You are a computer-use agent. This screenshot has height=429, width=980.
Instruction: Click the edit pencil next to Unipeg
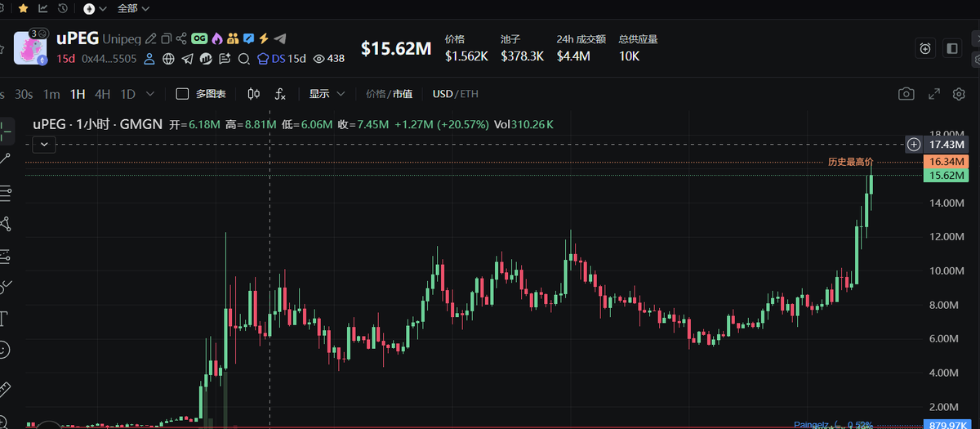[150, 38]
